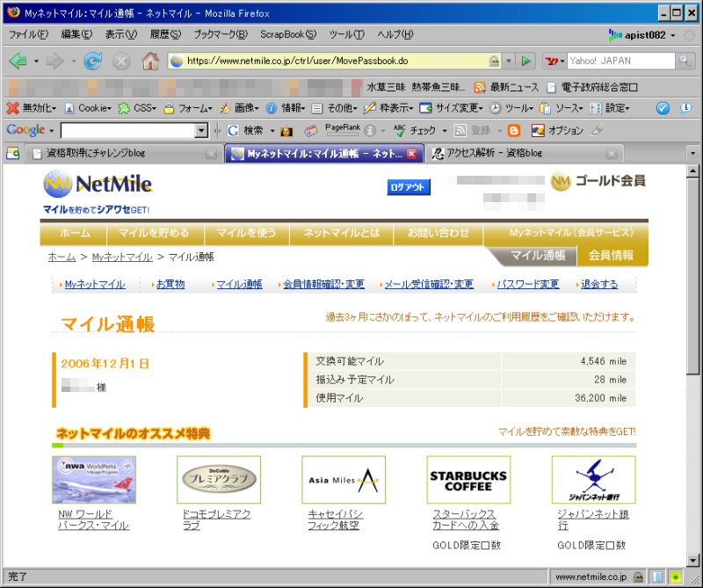Click the Blogger icon on Google toolbar
Image resolution: width=703 pixels, height=588 pixels.
[514, 130]
